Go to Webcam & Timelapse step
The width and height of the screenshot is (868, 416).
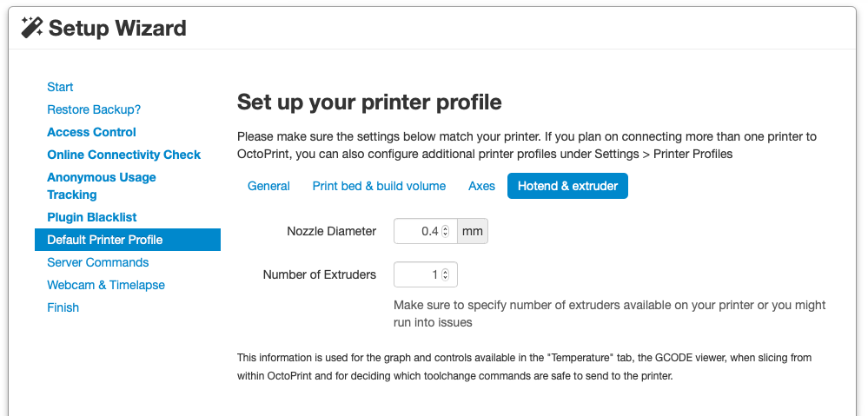105,285
